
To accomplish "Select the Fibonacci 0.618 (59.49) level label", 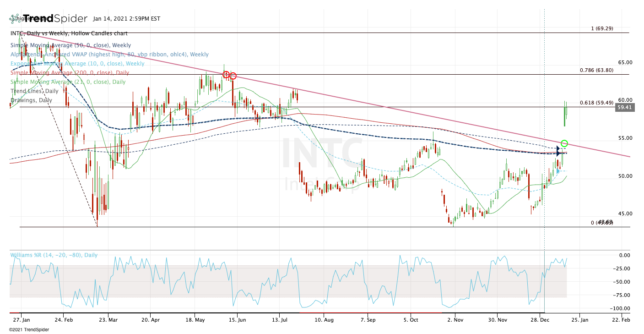I will 597,103.
